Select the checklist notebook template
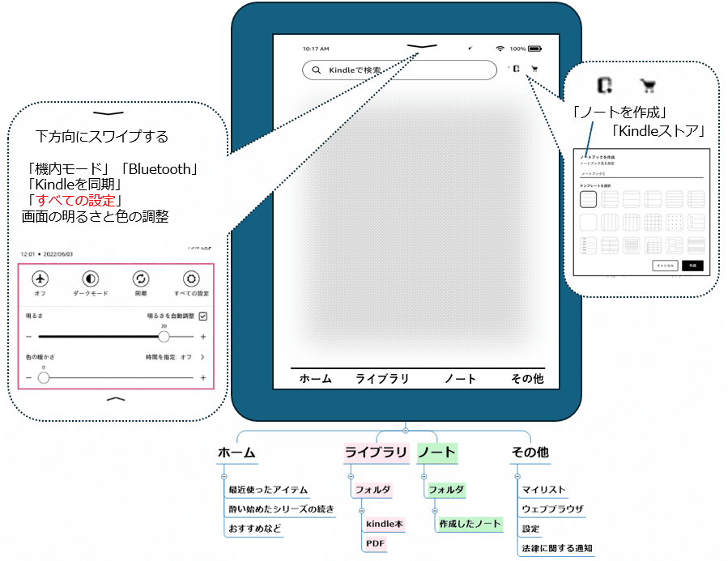This screenshot has height=561, width=728. (x=696, y=223)
